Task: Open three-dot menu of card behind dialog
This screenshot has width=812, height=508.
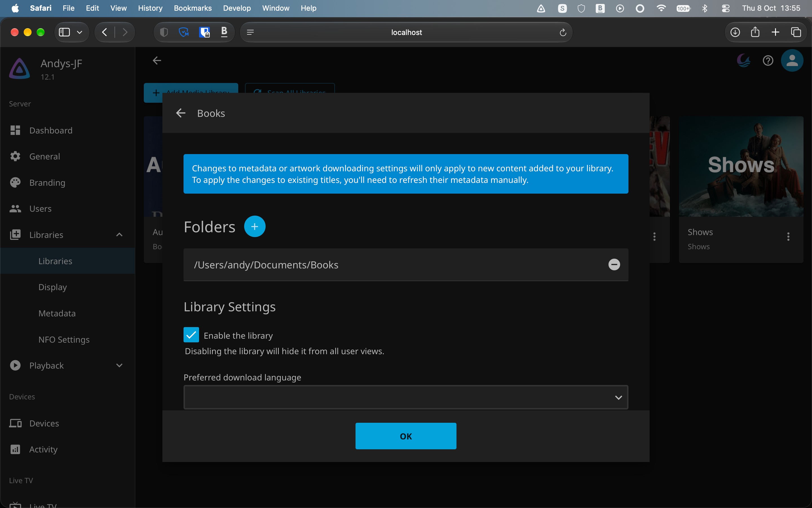Action: [x=654, y=237]
